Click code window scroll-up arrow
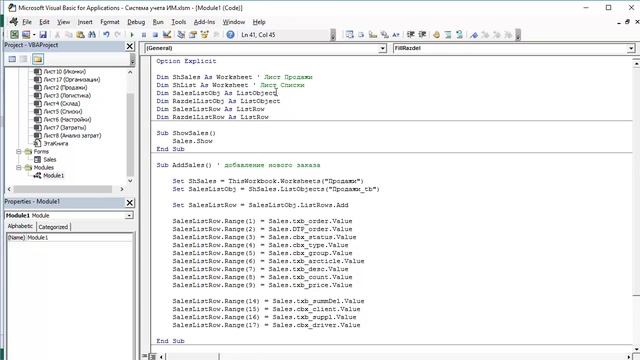The width and height of the screenshot is (640, 360). tap(636, 64)
